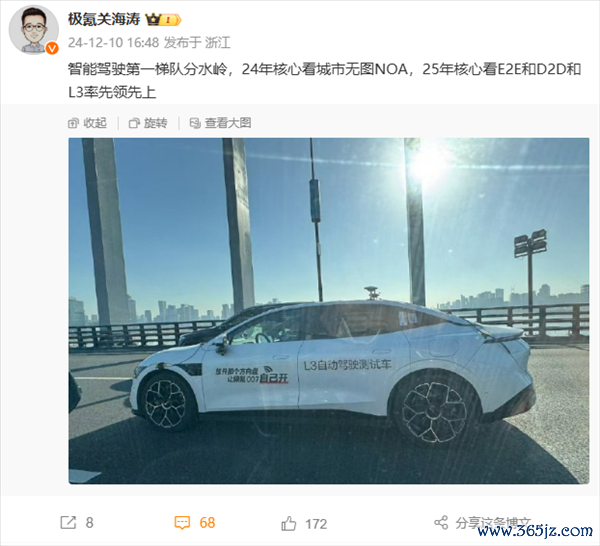Viewport: 600px width, 546px height.
Task: Click the comment count 68
Action: tap(207, 523)
